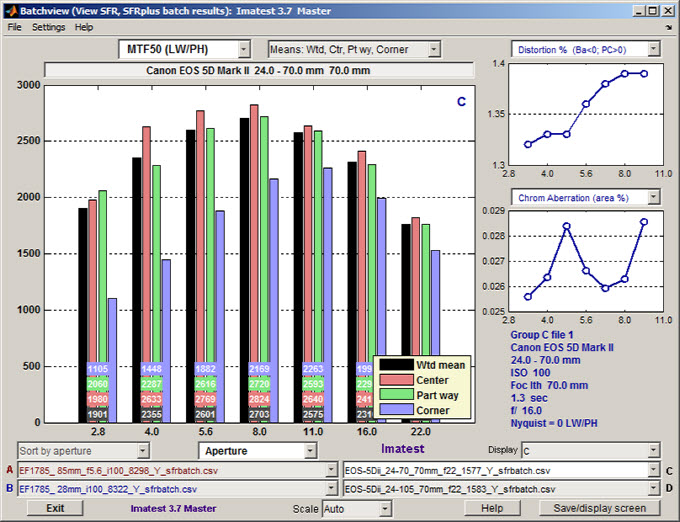Open the Settings menu
The image size is (680, 522).
[x=49, y=27]
